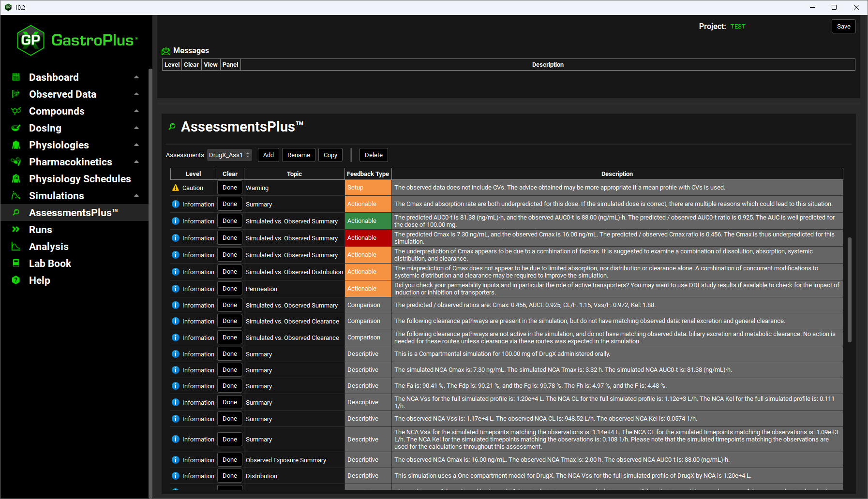Select AssessmentsPlus in the sidebar
The image size is (868, 499).
75,213
